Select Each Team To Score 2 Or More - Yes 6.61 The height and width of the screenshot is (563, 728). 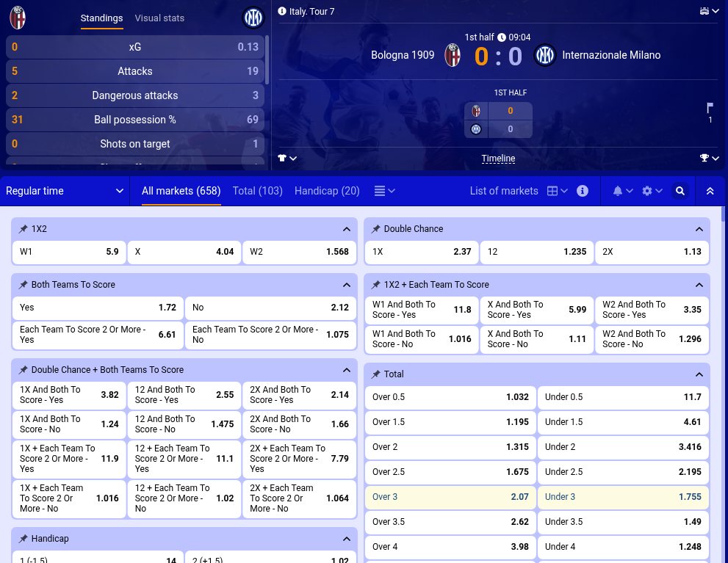tap(98, 335)
